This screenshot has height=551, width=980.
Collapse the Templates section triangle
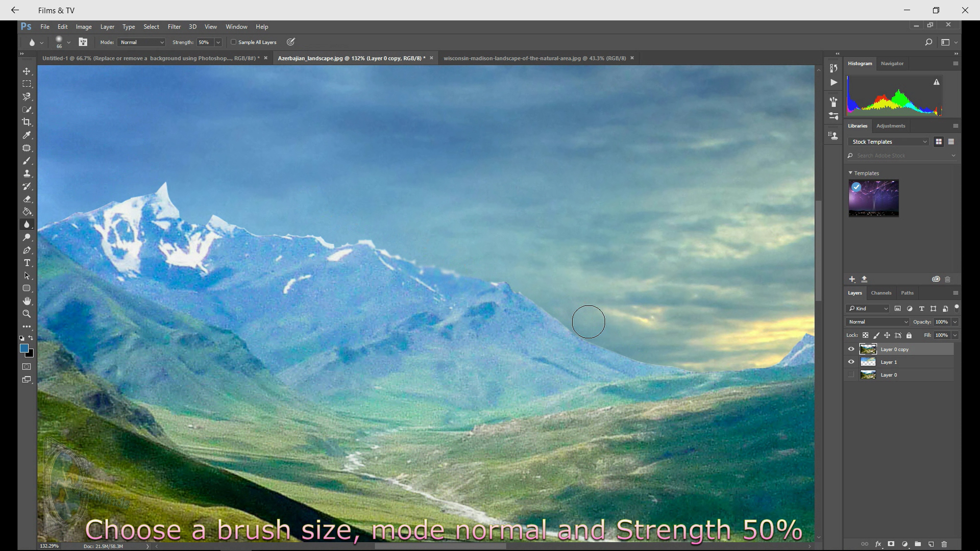pyautogui.click(x=850, y=173)
